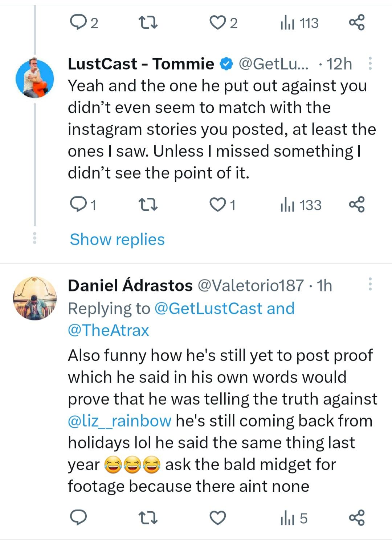392x552 pixels.
Task: Open more options for Daniel Ádrastos tweet
Action: 370,284
